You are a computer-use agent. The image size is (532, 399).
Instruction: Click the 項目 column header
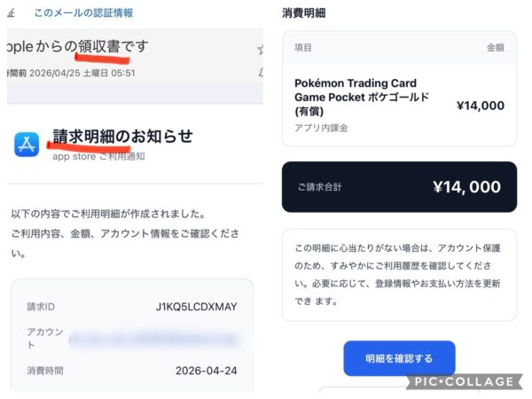click(x=303, y=48)
